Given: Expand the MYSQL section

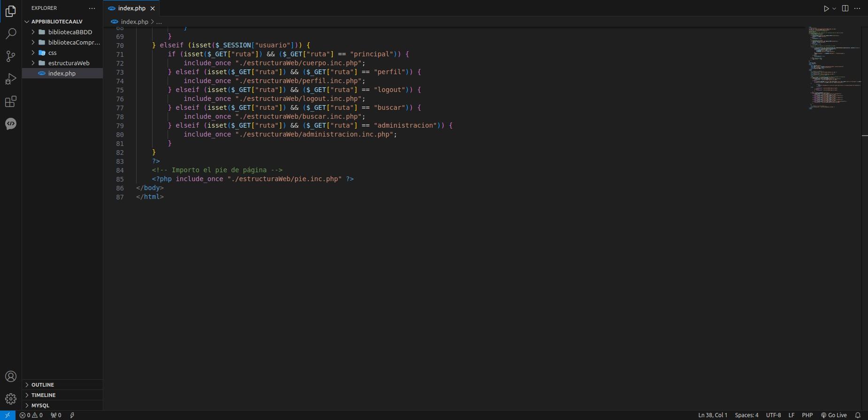Looking at the screenshot, I should coord(62,405).
